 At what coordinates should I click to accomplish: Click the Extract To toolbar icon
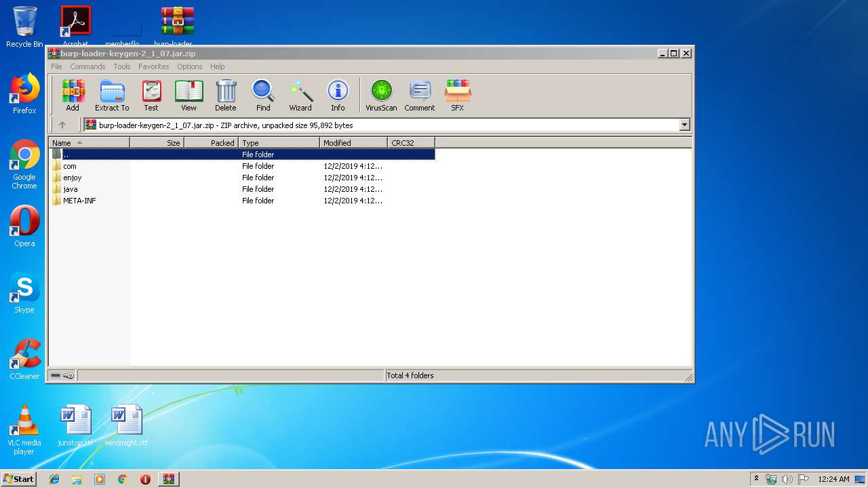(112, 95)
